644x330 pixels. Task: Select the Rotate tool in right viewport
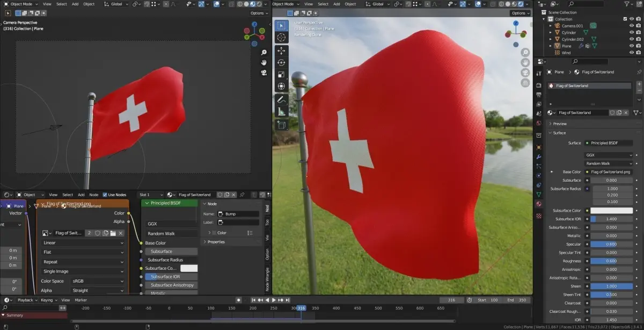point(281,62)
